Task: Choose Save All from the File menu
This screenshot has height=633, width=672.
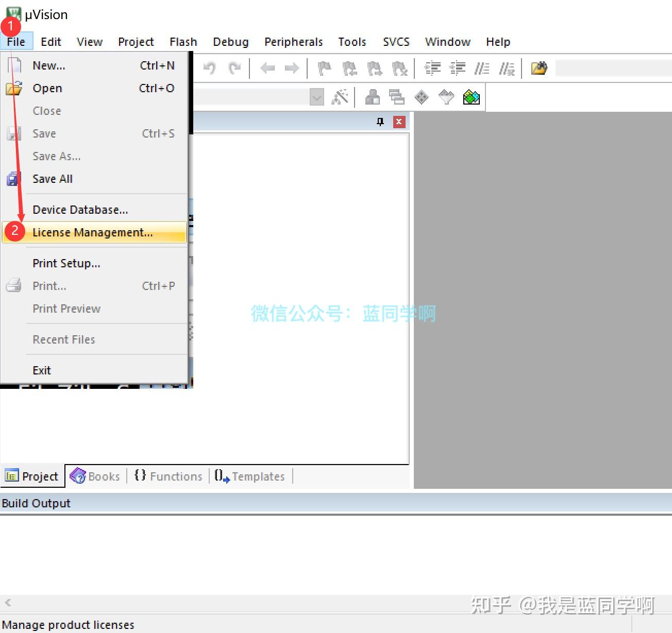Action: [94, 179]
